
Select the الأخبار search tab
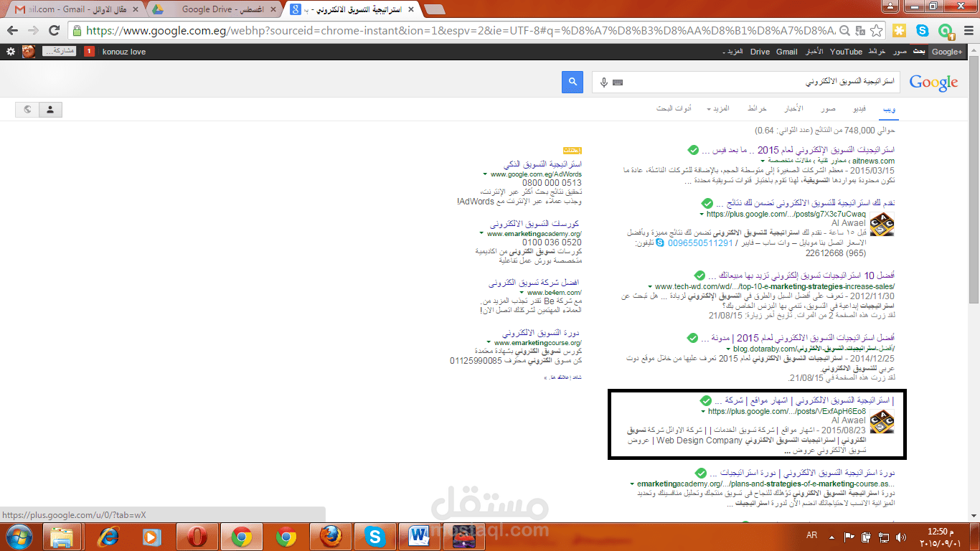[x=793, y=108]
